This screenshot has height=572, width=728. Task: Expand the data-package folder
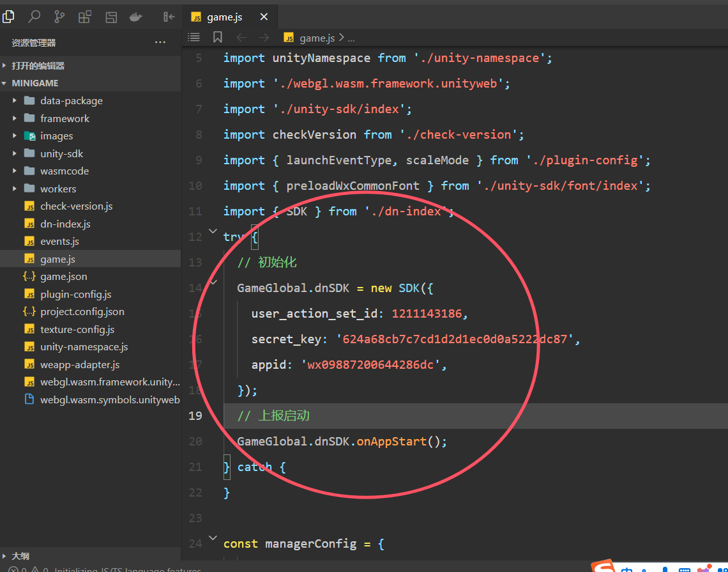(70, 101)
